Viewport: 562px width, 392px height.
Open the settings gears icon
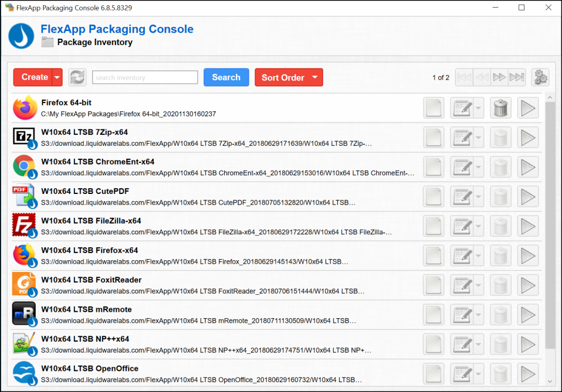[540, 77]
